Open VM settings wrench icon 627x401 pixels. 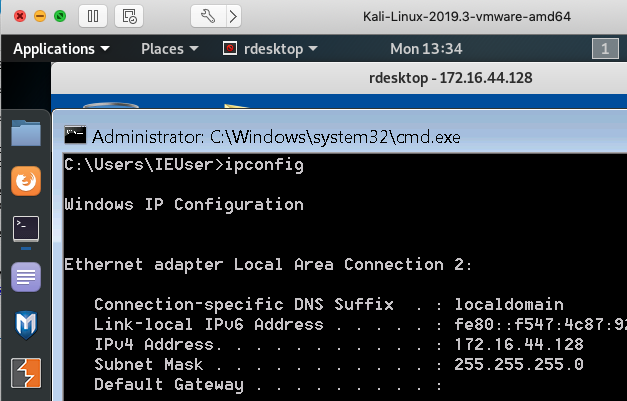point(208,16)
